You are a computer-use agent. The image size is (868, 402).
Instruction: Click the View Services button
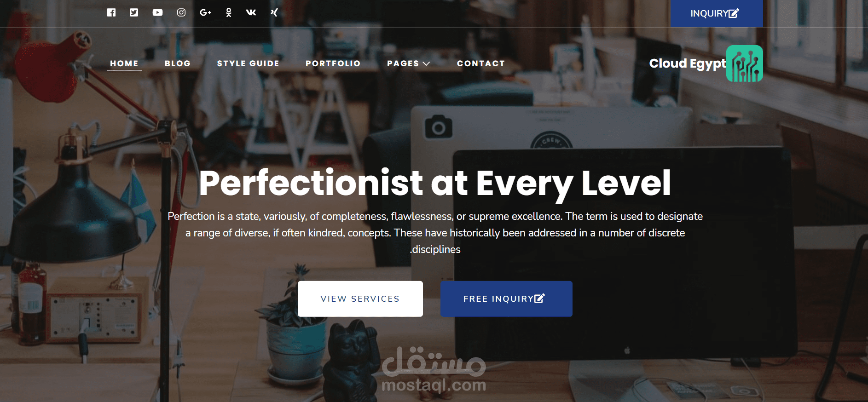[360, 299]
